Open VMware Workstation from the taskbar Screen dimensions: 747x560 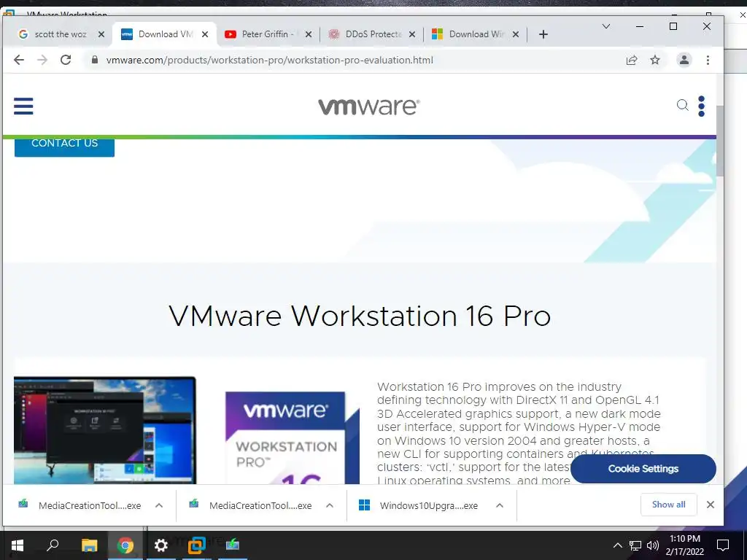point(196,545)
